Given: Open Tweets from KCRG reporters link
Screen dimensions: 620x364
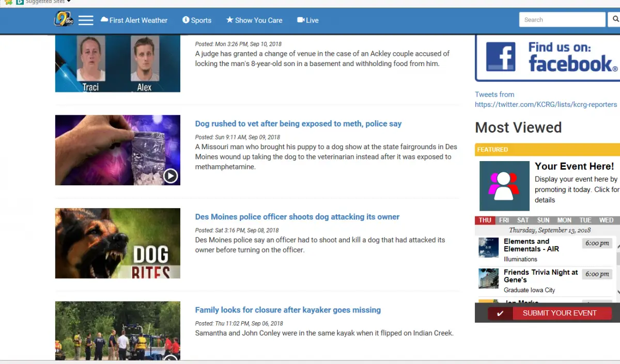Looking at the screenshot, I should (x=546, y=99).
